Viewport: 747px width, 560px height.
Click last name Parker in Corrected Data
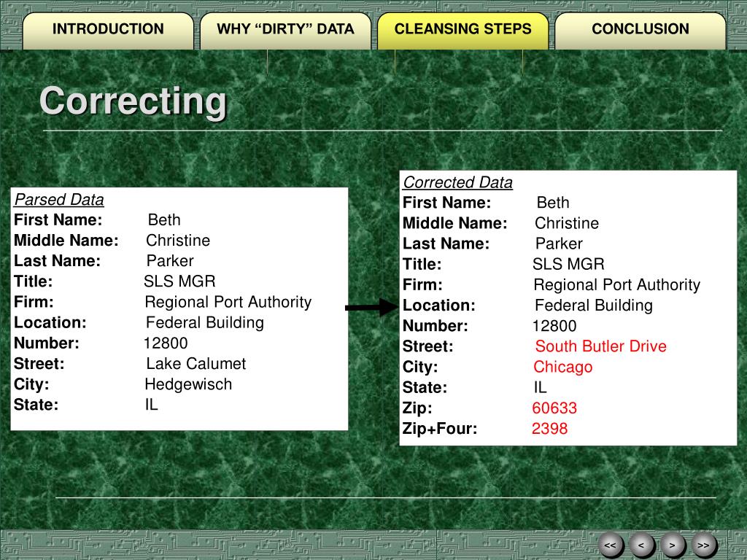coord(559,244)
